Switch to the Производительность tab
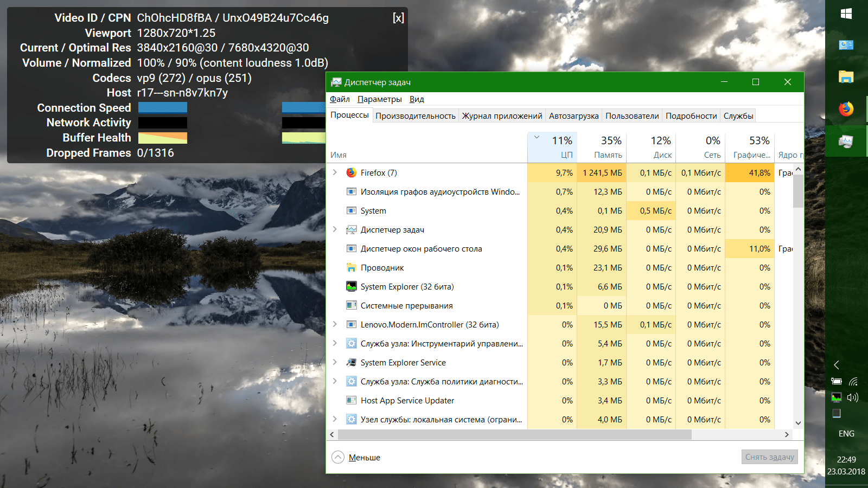This screenshot has width=868, height=488. pos(415,116)
